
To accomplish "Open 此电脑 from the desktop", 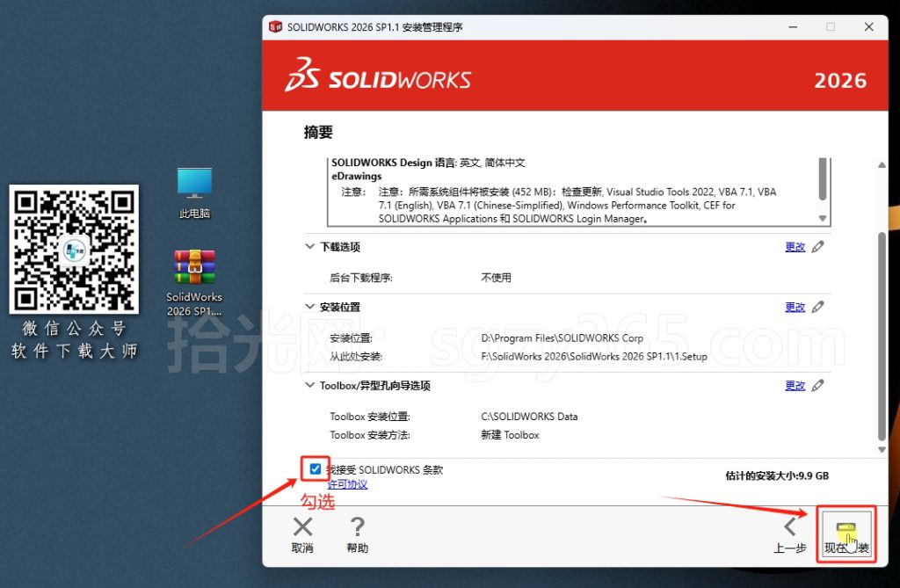I will point(193,180).
